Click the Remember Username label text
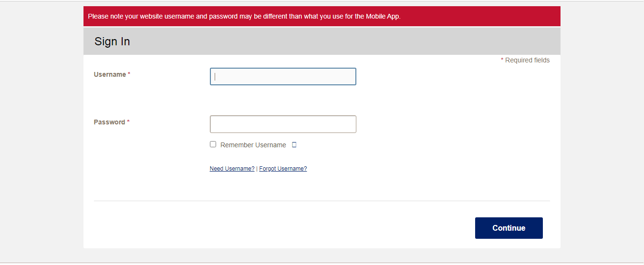 tap(253, 145)
